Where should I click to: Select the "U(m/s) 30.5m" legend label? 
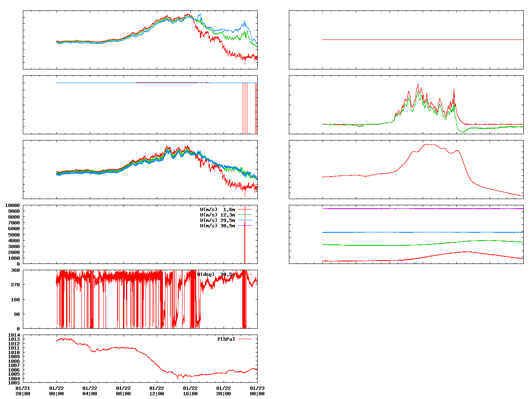[217, 226]
